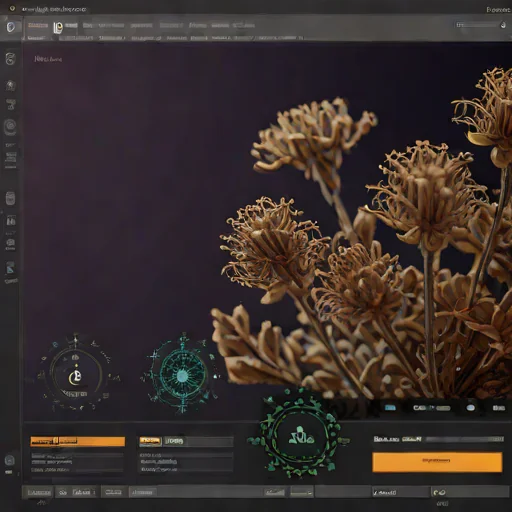Click the spiral icon at top of left sidebar
Viewport: 512px width, 512px height.
pos(10,59)
